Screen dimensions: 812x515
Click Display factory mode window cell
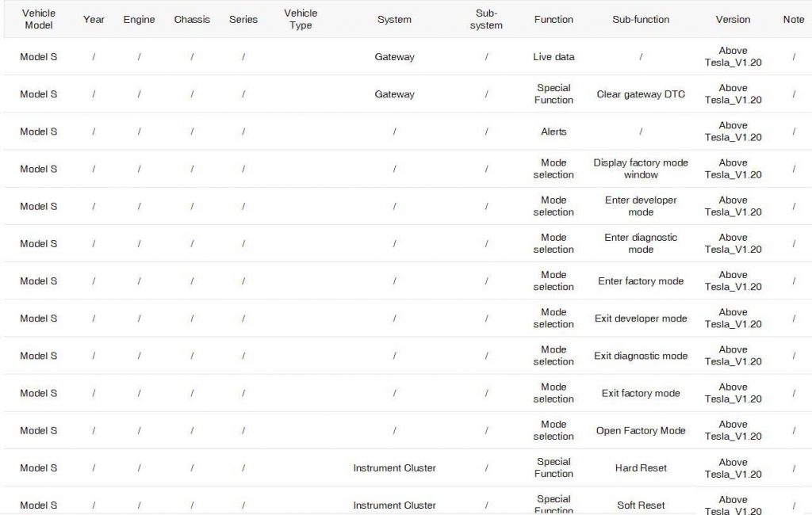(x=641, y=169)
